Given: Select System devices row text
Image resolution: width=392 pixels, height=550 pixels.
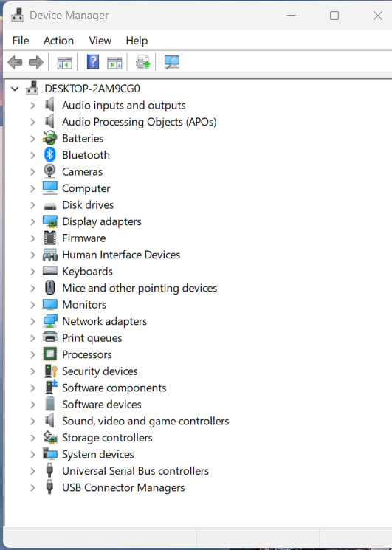Looking at the screenshot, I should (x=98, y=454).
